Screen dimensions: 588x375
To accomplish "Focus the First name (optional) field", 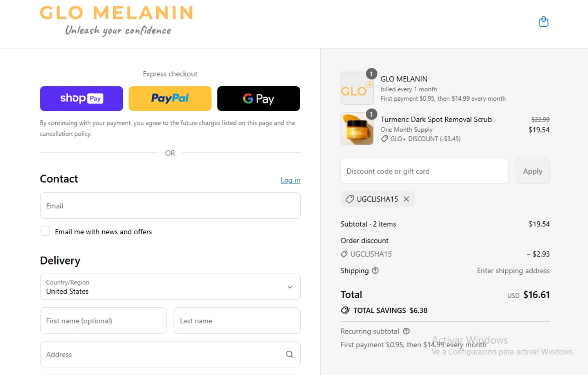I will (x=103, y=321).
